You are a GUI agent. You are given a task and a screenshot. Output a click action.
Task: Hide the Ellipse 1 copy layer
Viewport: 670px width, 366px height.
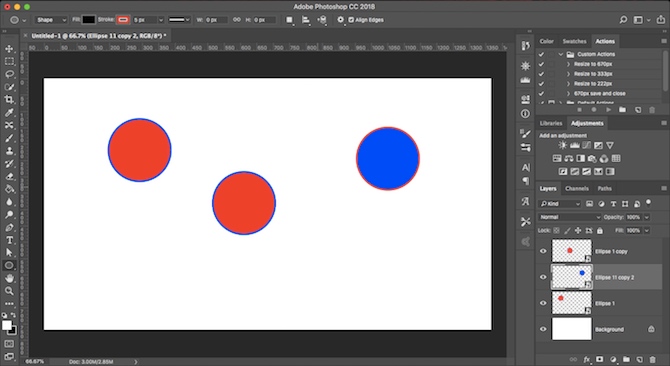[543, 251]
